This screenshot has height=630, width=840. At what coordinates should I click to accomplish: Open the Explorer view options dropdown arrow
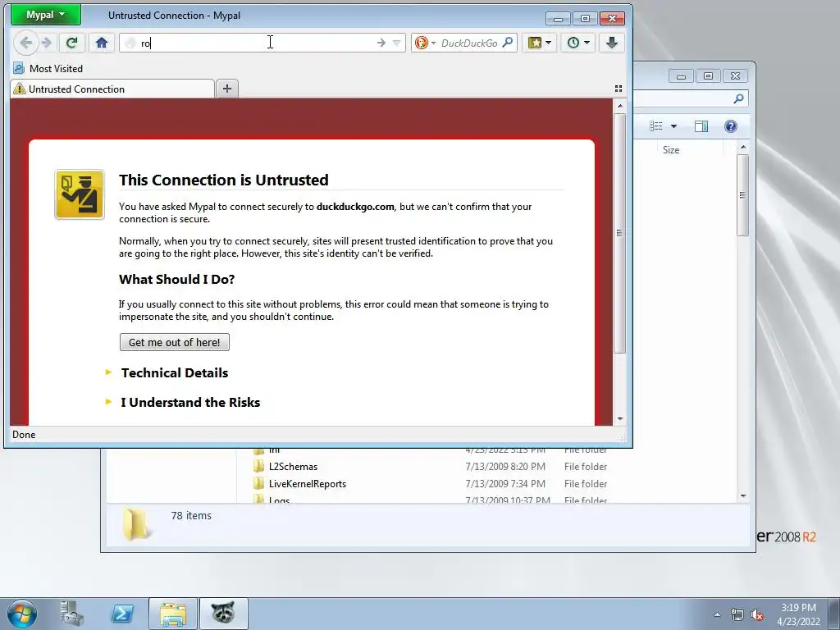tap(674, 126)
